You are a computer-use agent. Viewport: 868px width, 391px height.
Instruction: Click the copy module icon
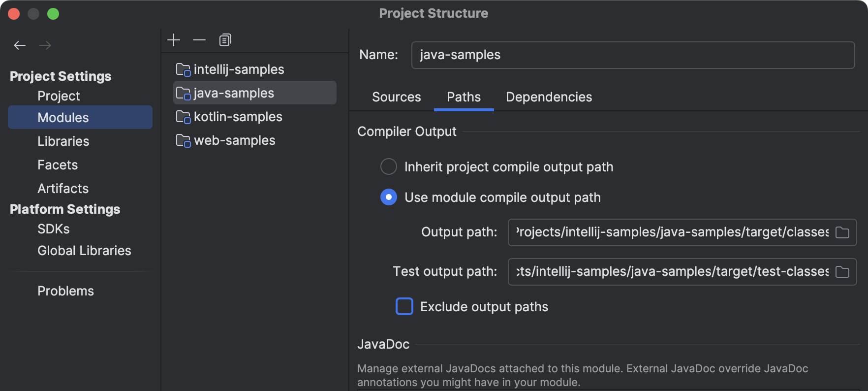pyautogui.click(x=225, y=40)
